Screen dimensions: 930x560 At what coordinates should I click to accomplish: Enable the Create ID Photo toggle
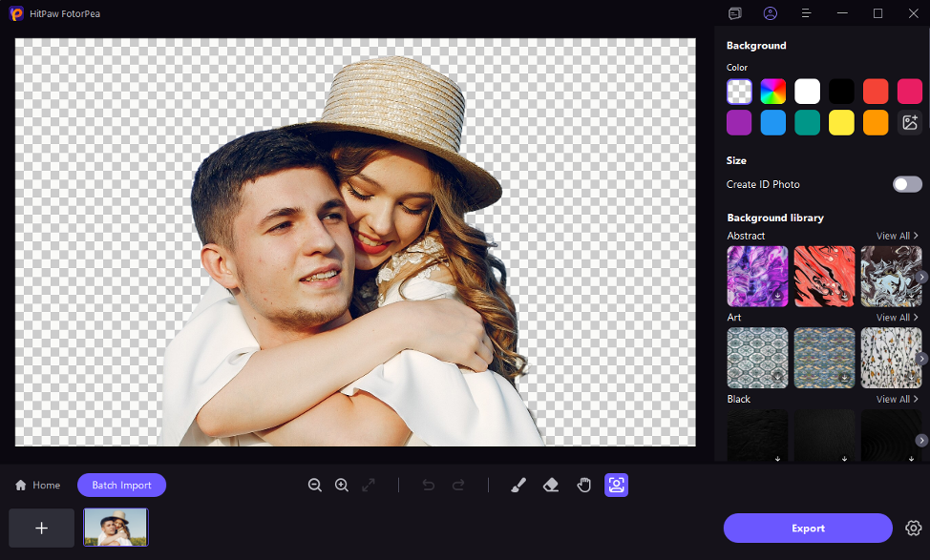(x=906, y=184)
